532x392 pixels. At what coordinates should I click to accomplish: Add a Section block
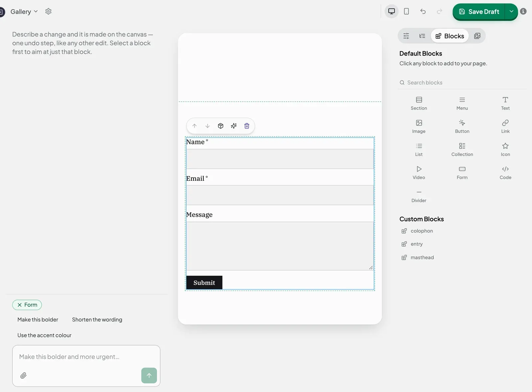point(419,103)
